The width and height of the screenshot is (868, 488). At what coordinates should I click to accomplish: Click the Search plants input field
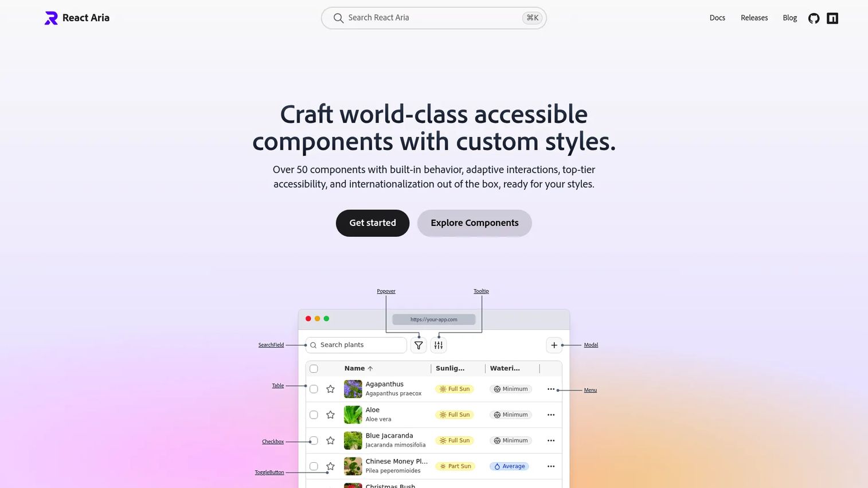point(357,345)
